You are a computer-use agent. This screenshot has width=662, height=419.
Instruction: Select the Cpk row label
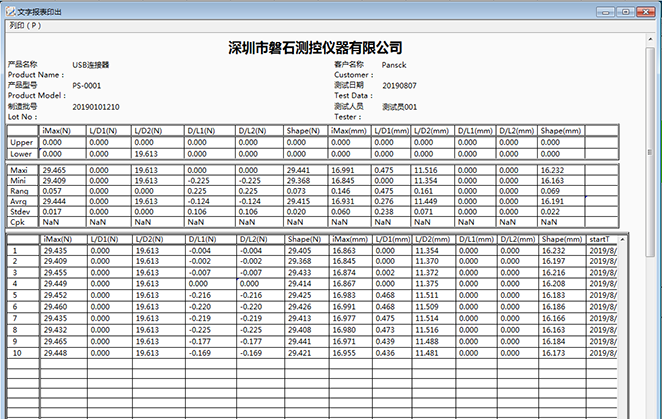click(x=20, y=223)
